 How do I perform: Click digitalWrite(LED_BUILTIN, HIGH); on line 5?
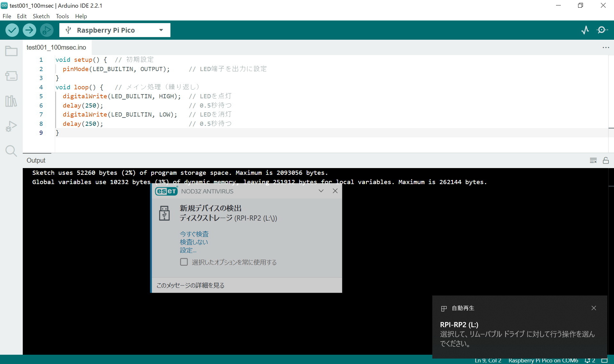tap(122, 96)
